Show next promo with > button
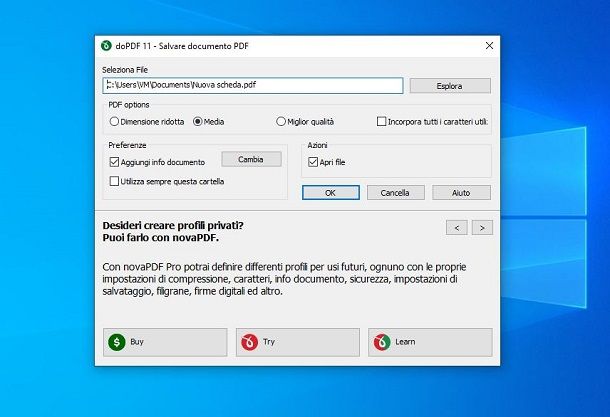This screenshot has height=417, width=610. coord(482,228)
